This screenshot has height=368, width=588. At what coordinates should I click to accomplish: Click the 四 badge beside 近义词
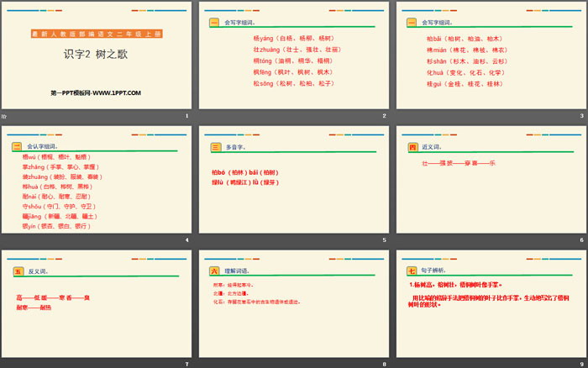click(412, 146)
